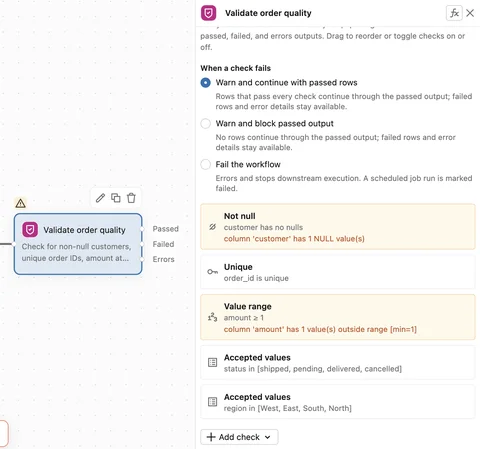Click the plus icon in Add check
Image resolution: width=480 pixels, height=449 pixels.
coord(211,437)
